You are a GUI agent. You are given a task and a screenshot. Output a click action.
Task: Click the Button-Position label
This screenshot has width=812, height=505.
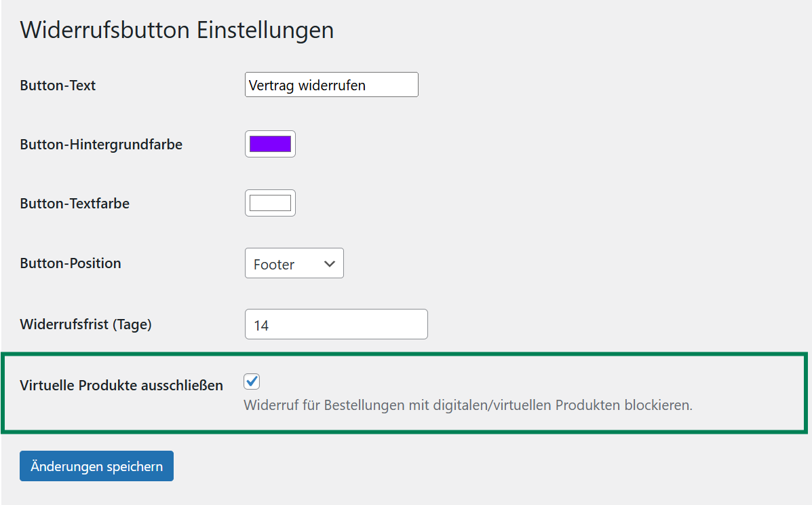point(71,263)
